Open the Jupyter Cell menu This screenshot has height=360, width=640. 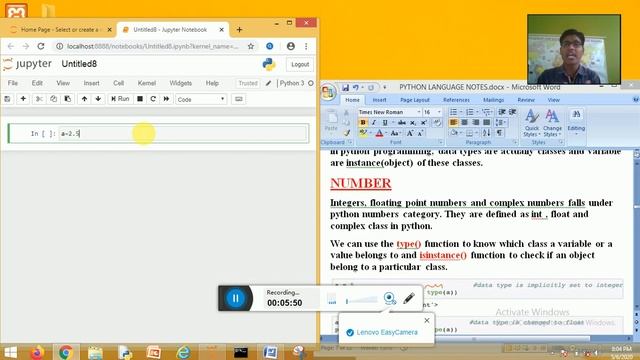pyautogui.click(x=118, y=83)
